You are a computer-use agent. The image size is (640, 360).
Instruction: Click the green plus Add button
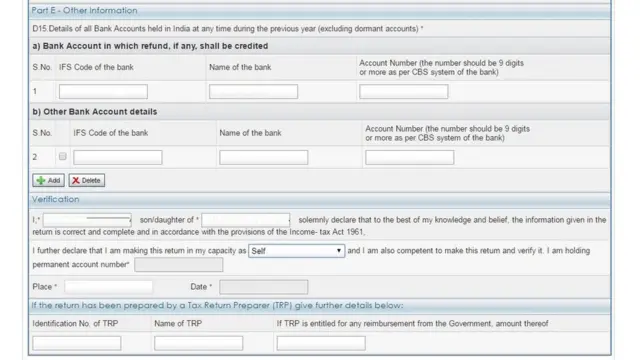click(48, 180)
